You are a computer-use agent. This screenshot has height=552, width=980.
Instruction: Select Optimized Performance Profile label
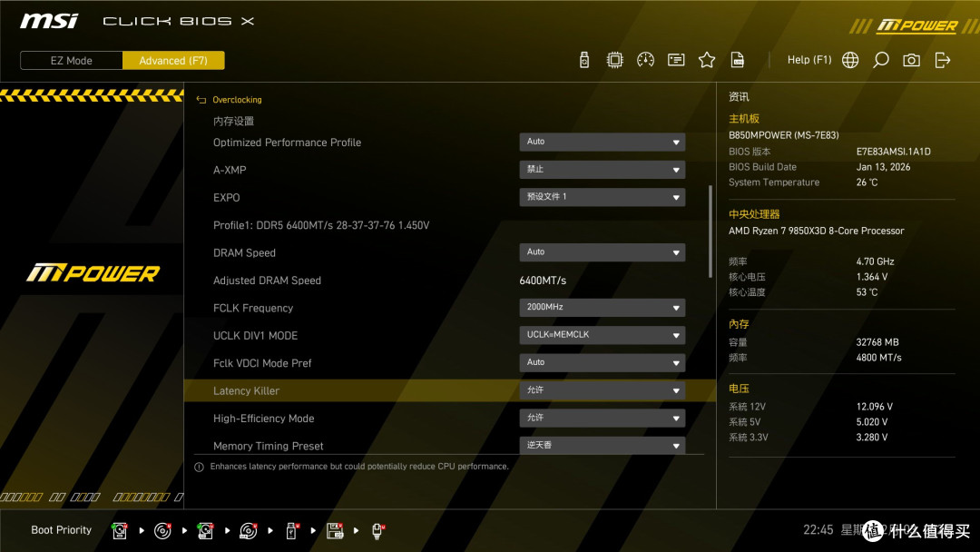[287, 143]
